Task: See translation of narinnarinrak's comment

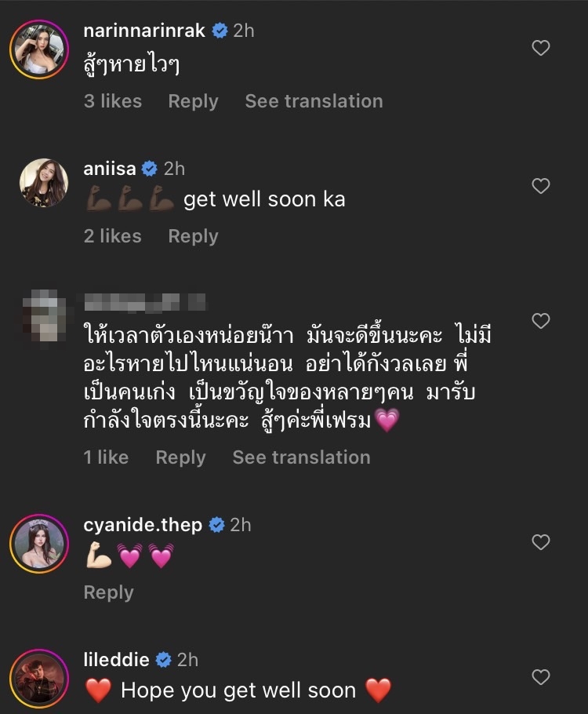Action: (x=314, y=101)
